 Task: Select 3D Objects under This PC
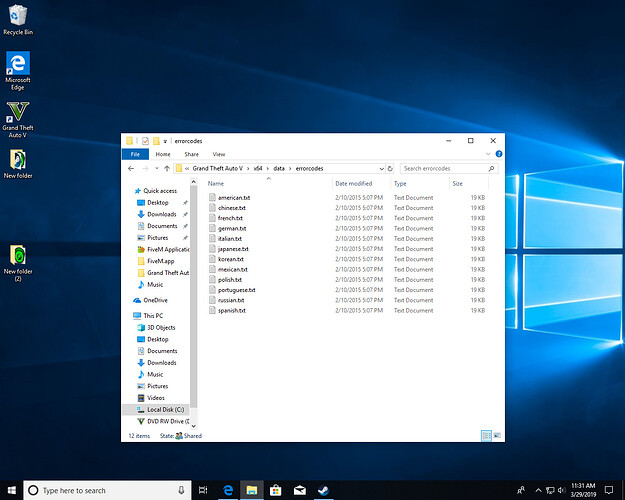tap(156, 327)
